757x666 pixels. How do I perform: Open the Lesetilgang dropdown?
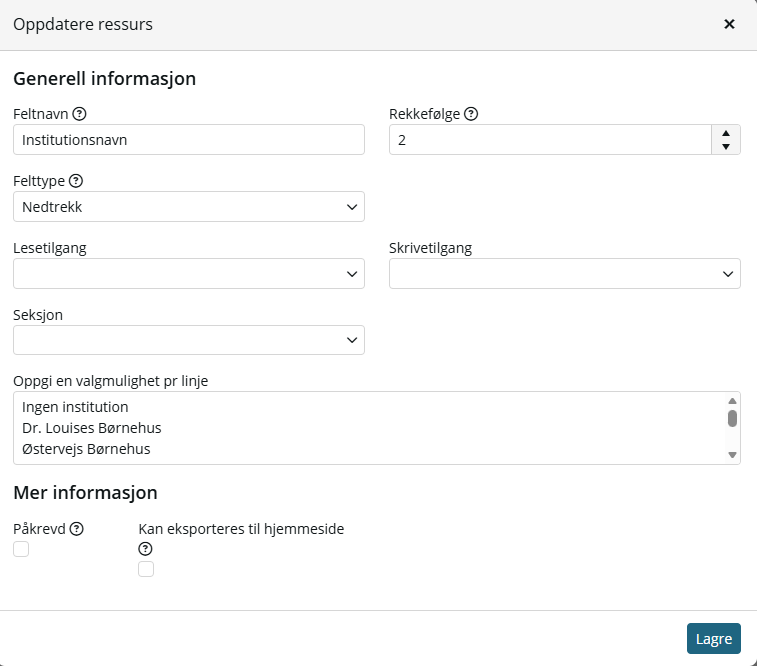pos(189,274)
